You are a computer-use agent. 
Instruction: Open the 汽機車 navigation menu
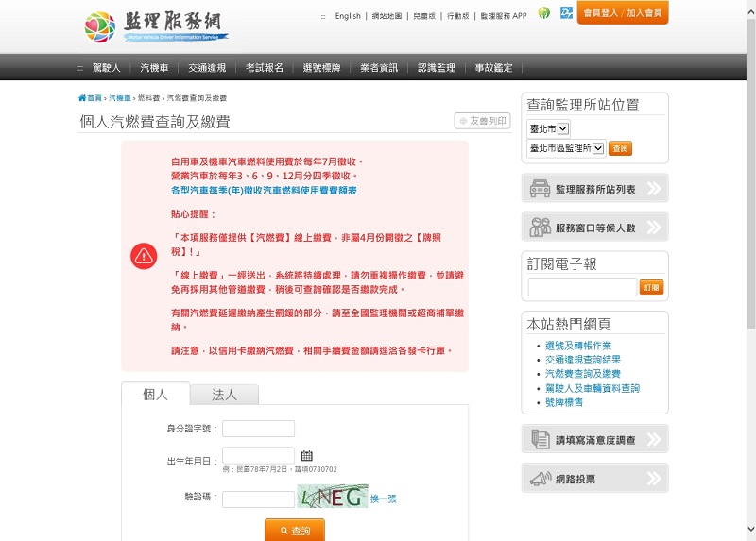(x=154, y=68)
